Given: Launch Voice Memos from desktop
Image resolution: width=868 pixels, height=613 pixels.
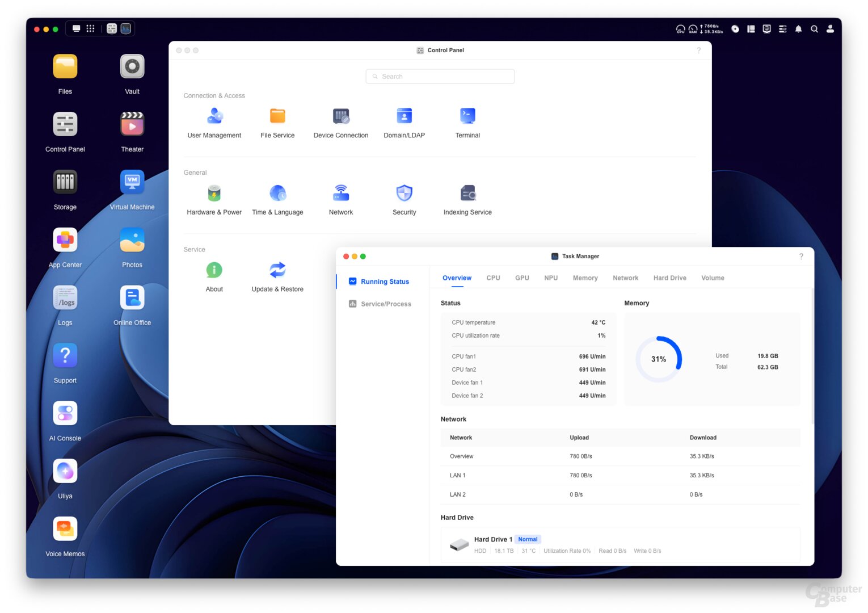Looking at the screenshot, I should [x=65, y=530].
